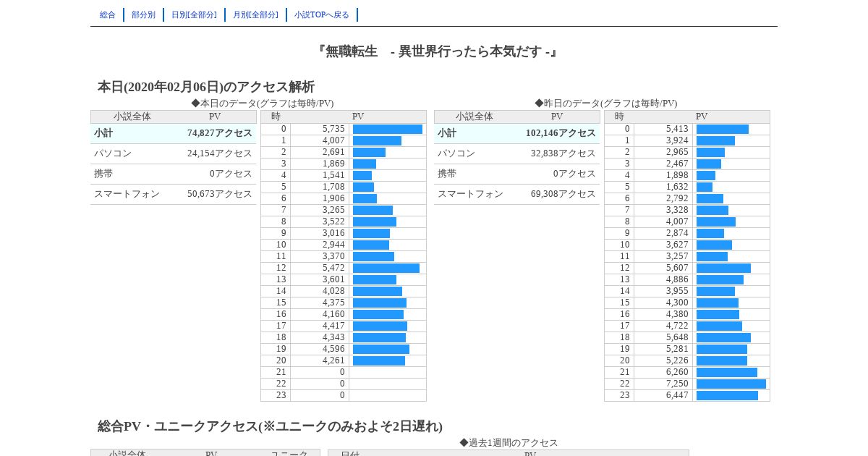Click the 昨日のデータ table caption
The width and height of the screenshot is (868, 456).
point(606,104)
